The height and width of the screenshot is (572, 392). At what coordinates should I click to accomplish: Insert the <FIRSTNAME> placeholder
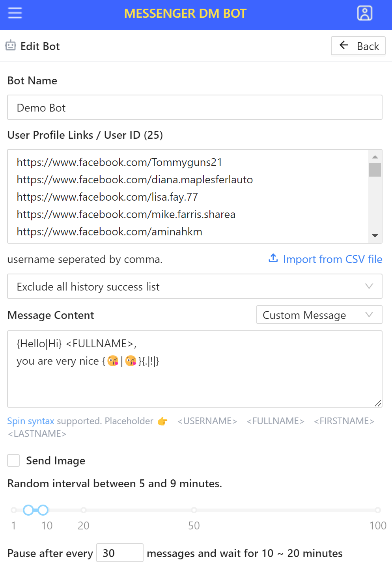[x=344, y=421]
